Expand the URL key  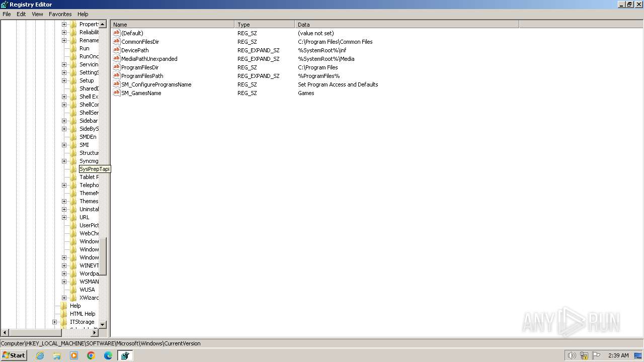coord(64,217)
